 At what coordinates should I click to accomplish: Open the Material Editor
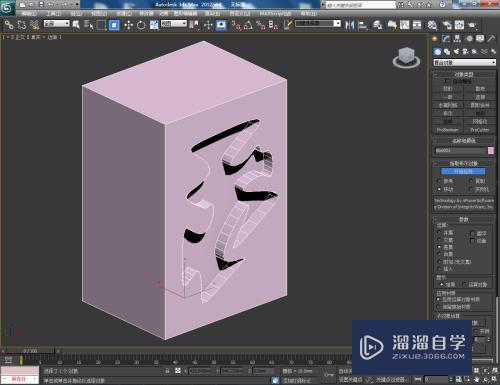[432, 25]
